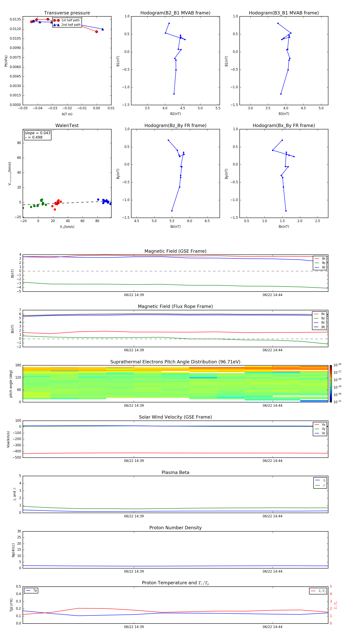
Task: Click the blue point cluster in WalenTest plot
Action: coord(105,201)
